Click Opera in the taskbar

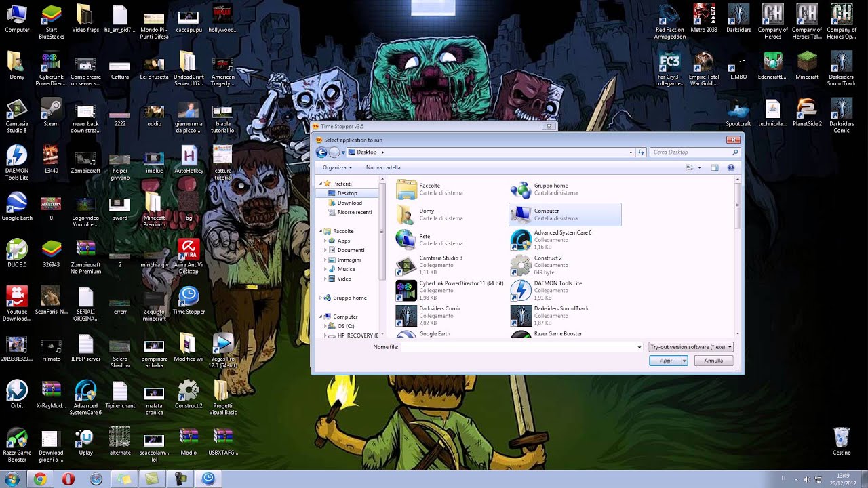pos(68,479)
